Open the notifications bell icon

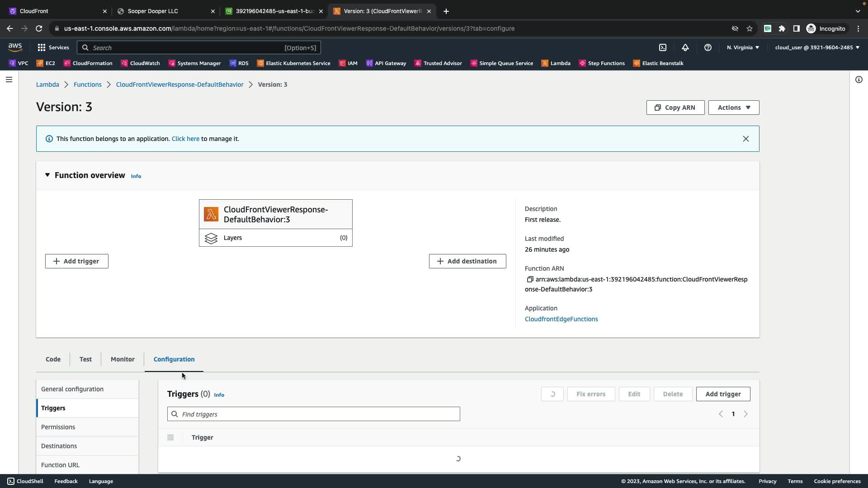[x=685, y=47]
